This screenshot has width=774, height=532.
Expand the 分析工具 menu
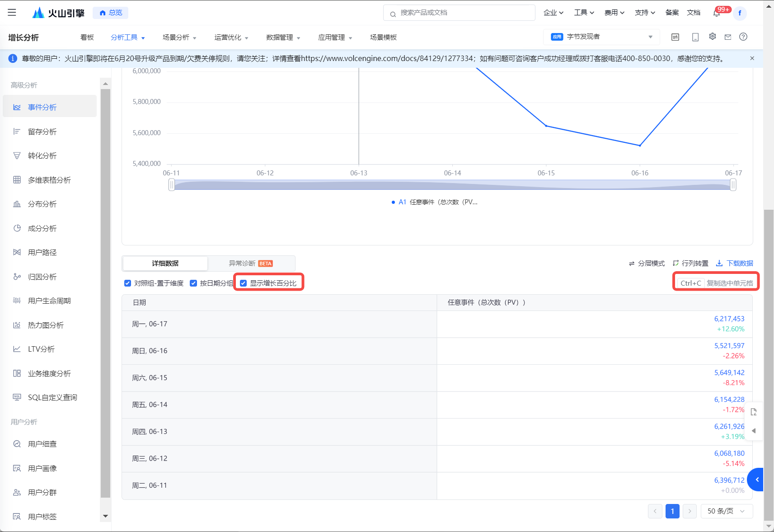pyautogui.click(x=128, y=38)
